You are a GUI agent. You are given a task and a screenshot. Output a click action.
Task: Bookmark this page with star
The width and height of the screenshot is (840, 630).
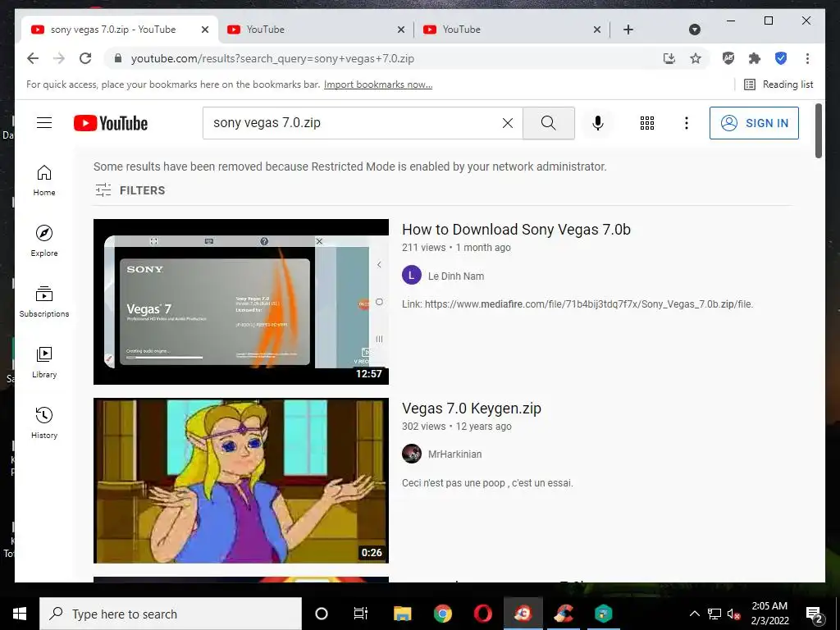[696, 58]
